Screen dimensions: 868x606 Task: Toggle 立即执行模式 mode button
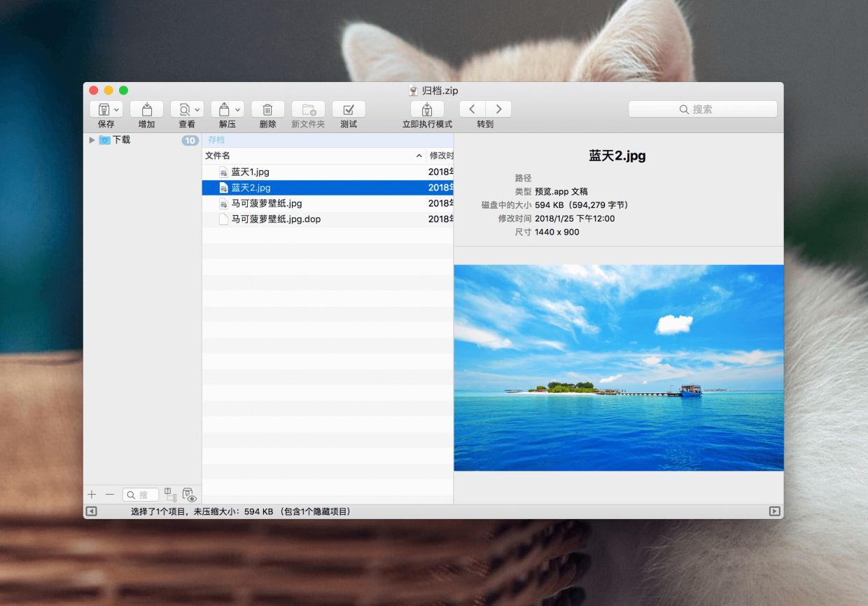427,109
